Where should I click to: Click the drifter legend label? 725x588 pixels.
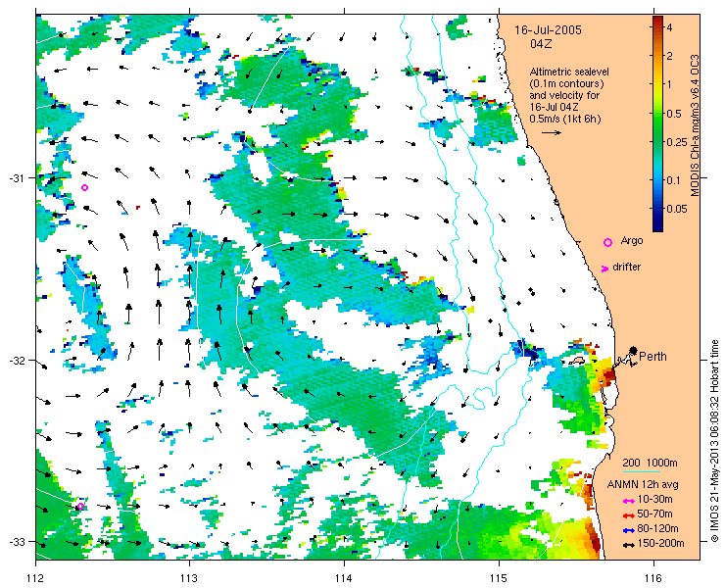coord(626,267)
